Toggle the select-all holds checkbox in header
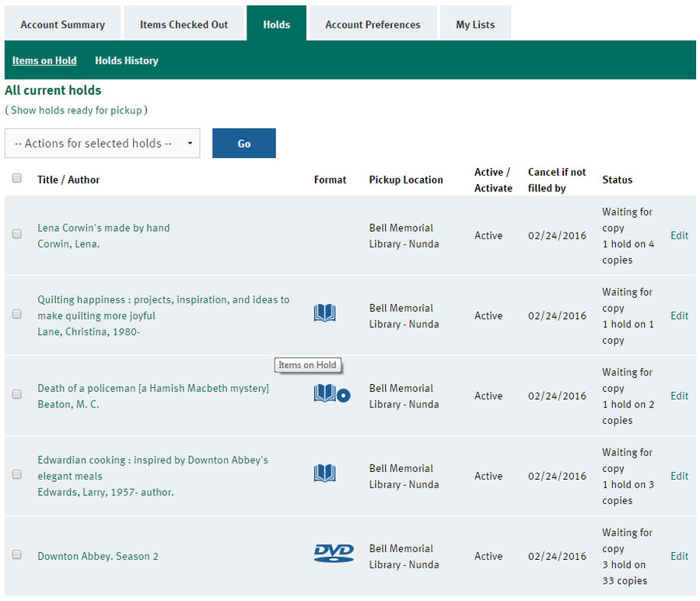 [17, 178]
